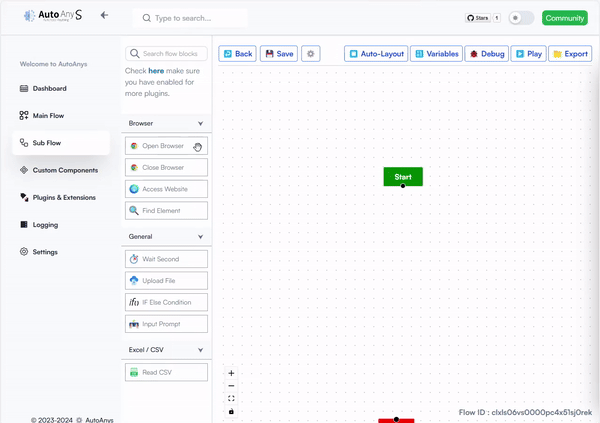
Task: Select the IF Else Condition block
Action: (166, 302)
